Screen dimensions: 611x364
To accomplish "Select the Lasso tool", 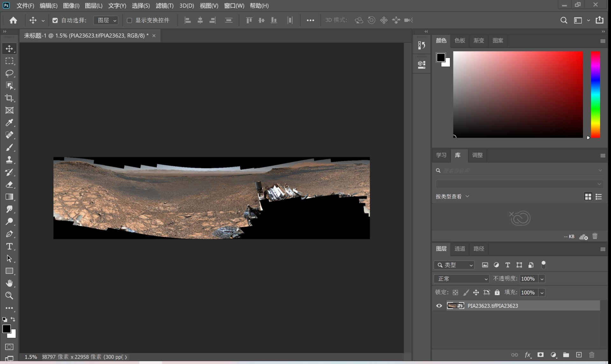I will click(9, 73).
